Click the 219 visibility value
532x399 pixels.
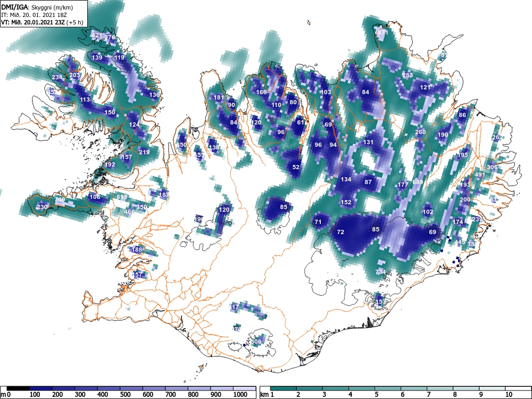tap(144, 152)
